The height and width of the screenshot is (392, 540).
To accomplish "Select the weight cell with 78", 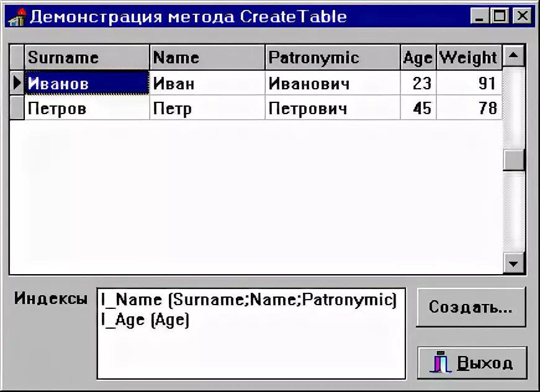I will tap(469, 108).
